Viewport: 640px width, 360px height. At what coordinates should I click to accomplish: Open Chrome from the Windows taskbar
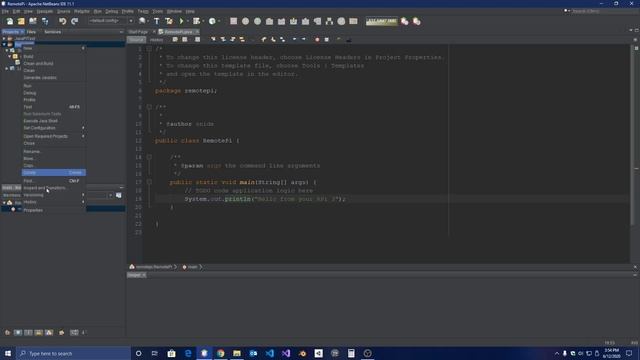pos(220,353)
